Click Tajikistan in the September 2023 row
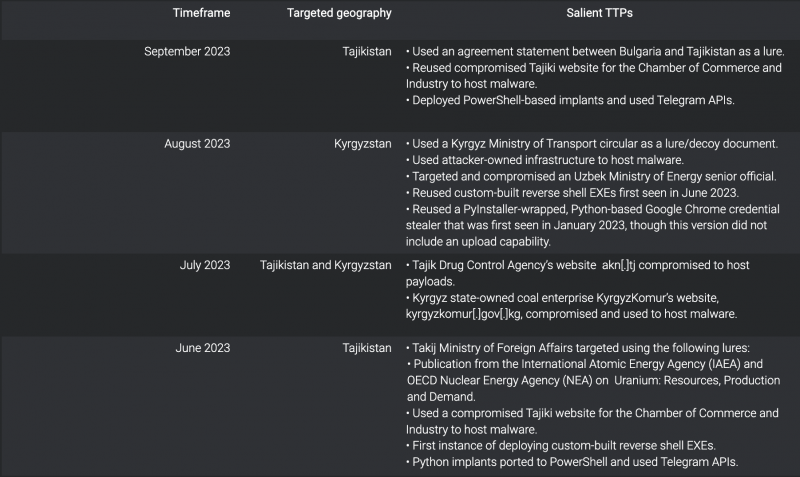The height and width of the screenshot is (477, 800). pos(366,51)
